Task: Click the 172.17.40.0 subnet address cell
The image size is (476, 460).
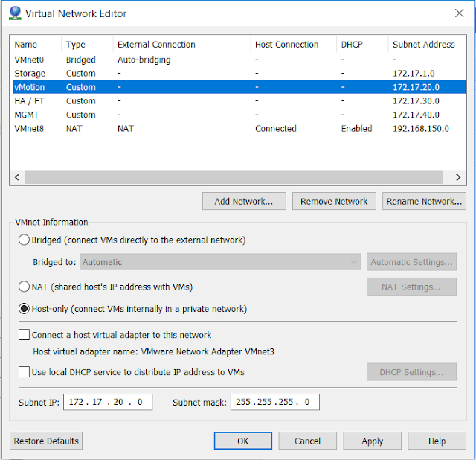Action: tap(416, 115)
